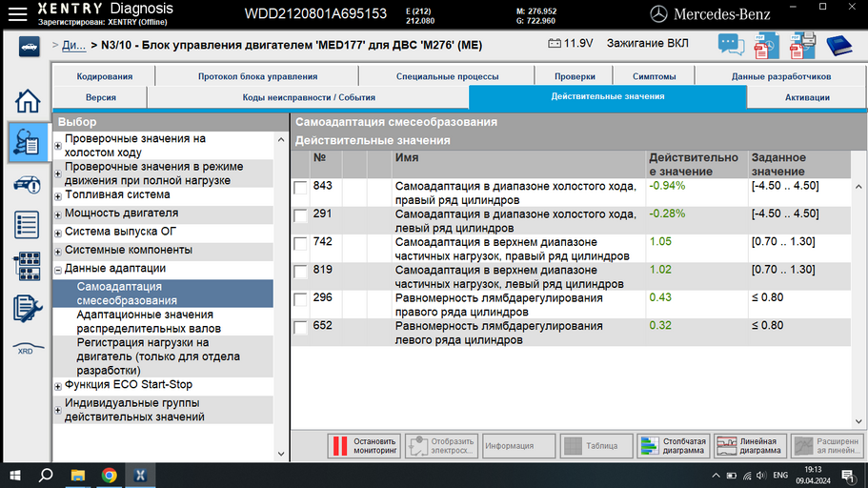Collapse 'Данные адаптации' node

click(58, 271)
